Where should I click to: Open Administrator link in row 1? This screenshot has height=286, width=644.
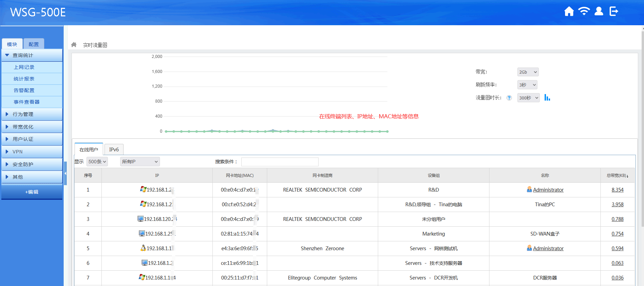pyautogui.click(x=548, y=190)
